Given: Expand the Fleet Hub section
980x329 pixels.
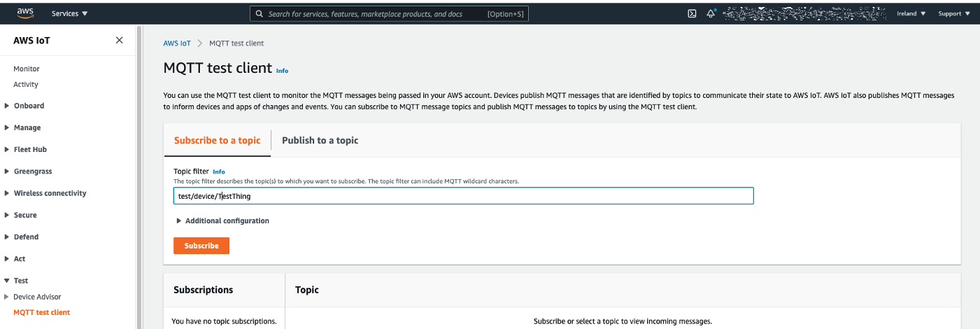Looking at the screenshot, I should click(x=26, y=149).
